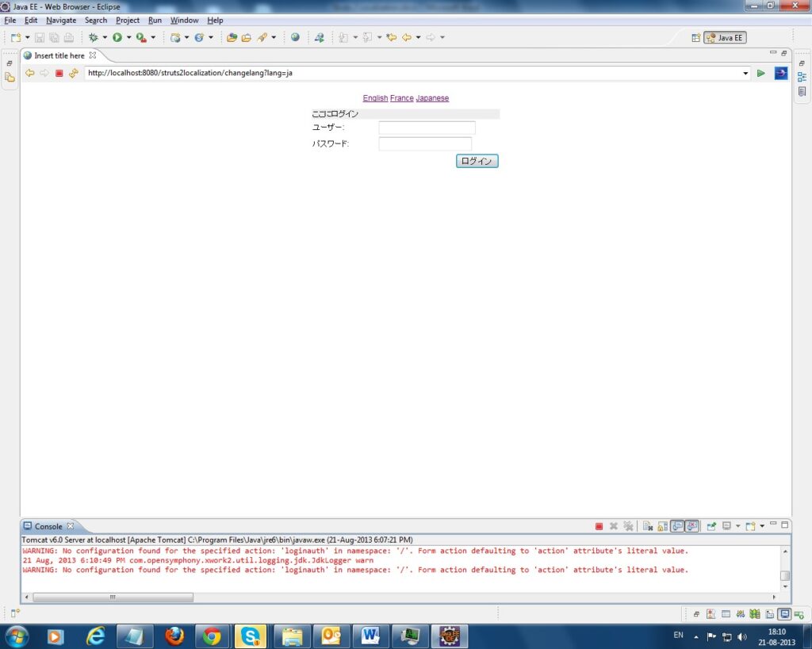Image resolution: width=812 pixels, height=649 pixels.
Task: Terminate the Tomcat server from Console
Action: click(599, 526)
